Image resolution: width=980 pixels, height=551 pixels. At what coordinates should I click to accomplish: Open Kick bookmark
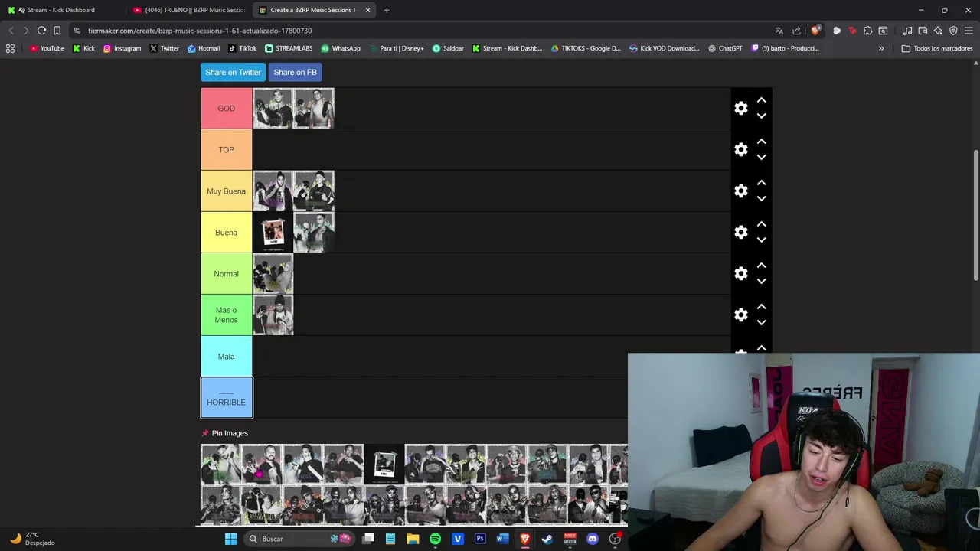point(83,48)
